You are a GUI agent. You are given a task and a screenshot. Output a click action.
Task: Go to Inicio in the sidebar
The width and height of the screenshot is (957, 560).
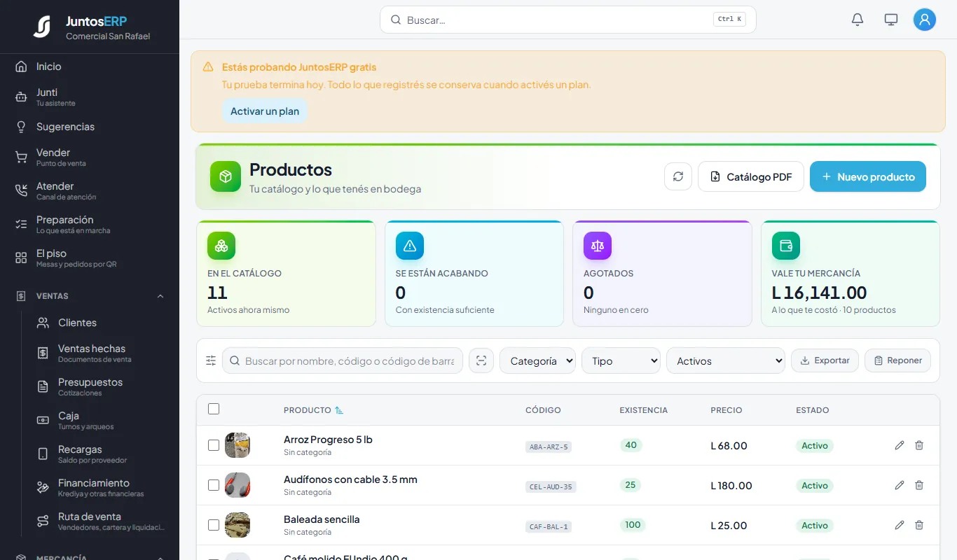point(90,66)
